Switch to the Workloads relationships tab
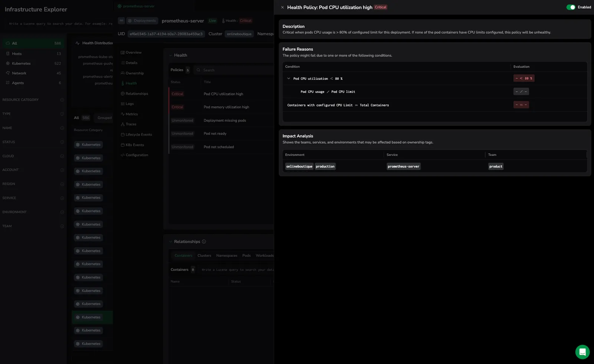This screenshot has width=594, height=364. [265, 256]
